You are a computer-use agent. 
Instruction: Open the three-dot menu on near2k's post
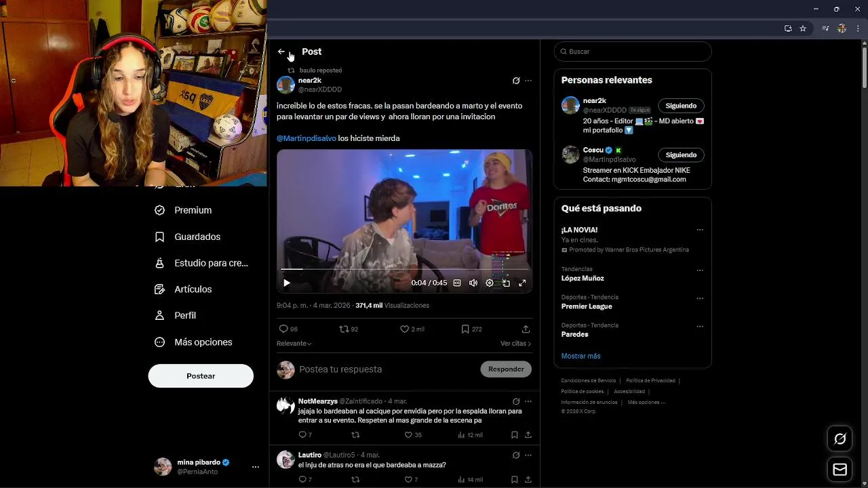click(x=528, y=81)
